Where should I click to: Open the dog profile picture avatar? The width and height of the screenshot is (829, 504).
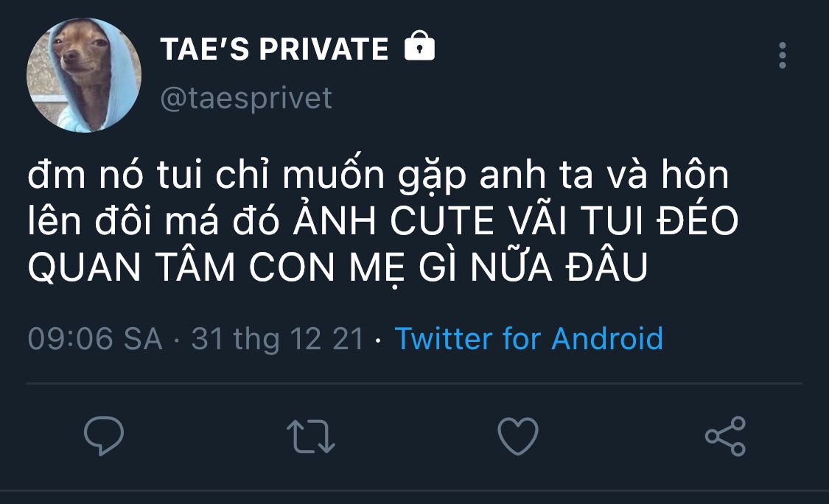(84, 75)
